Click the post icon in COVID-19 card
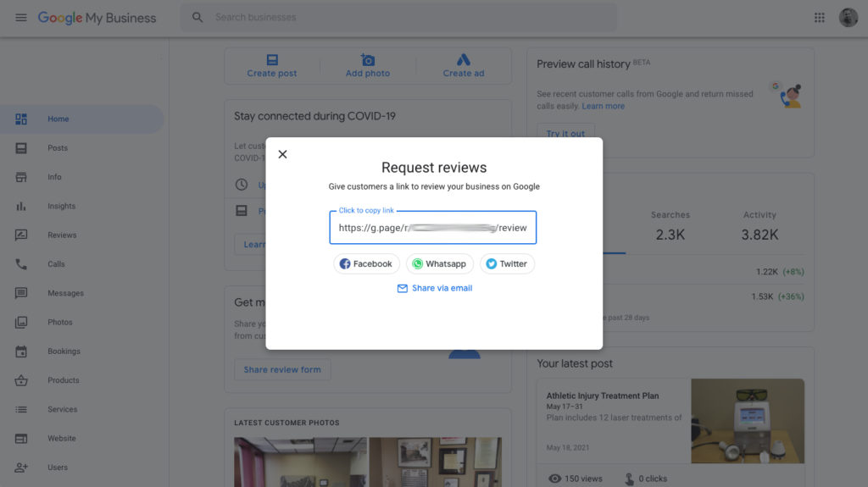The height and width of the screenshot is (487, 868). point(242,211)
